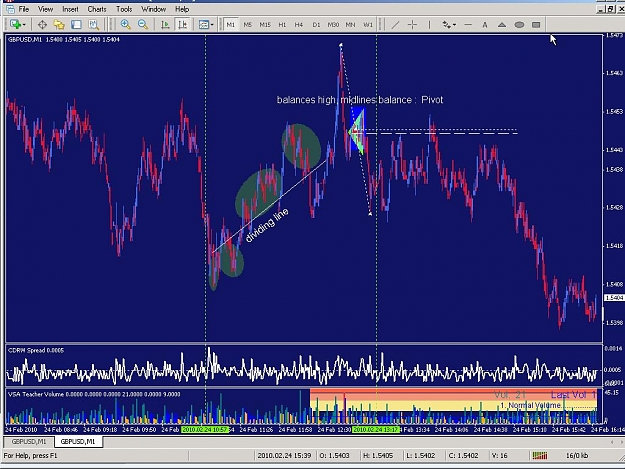The height and width of the screenshot is (469, 625).
Task: Click status bar date 2010.02.24 15:39
Action: (x=284, y=455)
